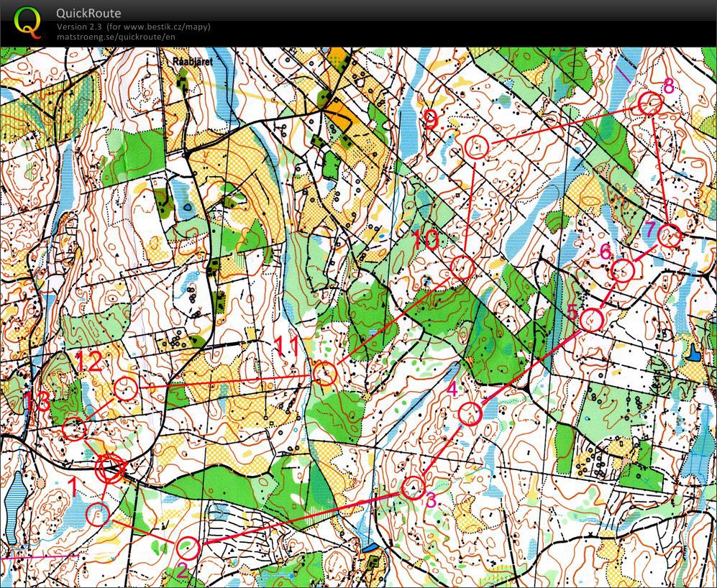Click the start/finish double circle on the map
This screenshot has height=588, width=717.
click(110, 469)
